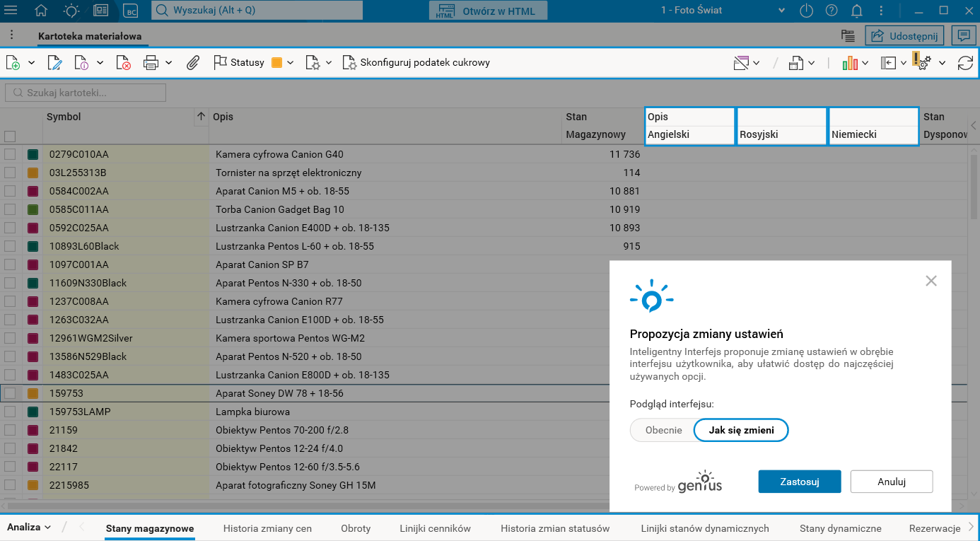980x541 pixels.
Task: Click the orange status color swatch in toolbar
Action: click(276, 63)
